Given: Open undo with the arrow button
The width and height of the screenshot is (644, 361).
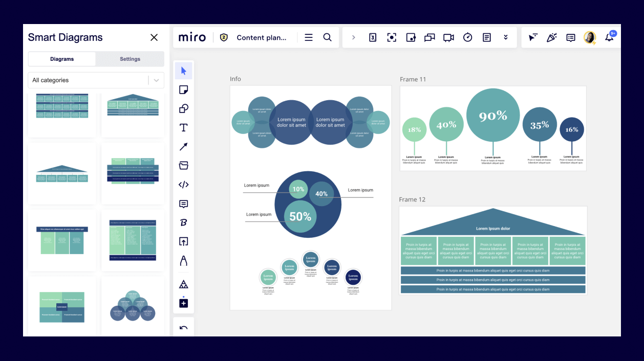Looking at the screenshot, I should point(183,326).
